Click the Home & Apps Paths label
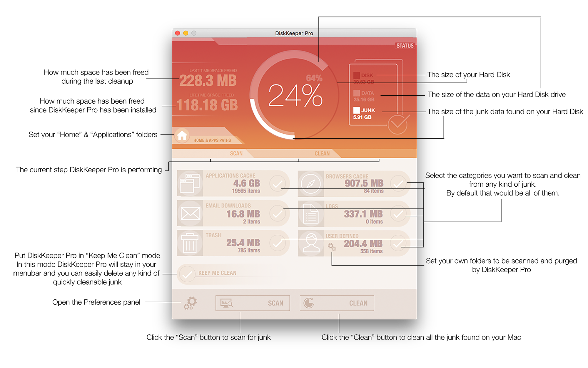 (212, 140)
